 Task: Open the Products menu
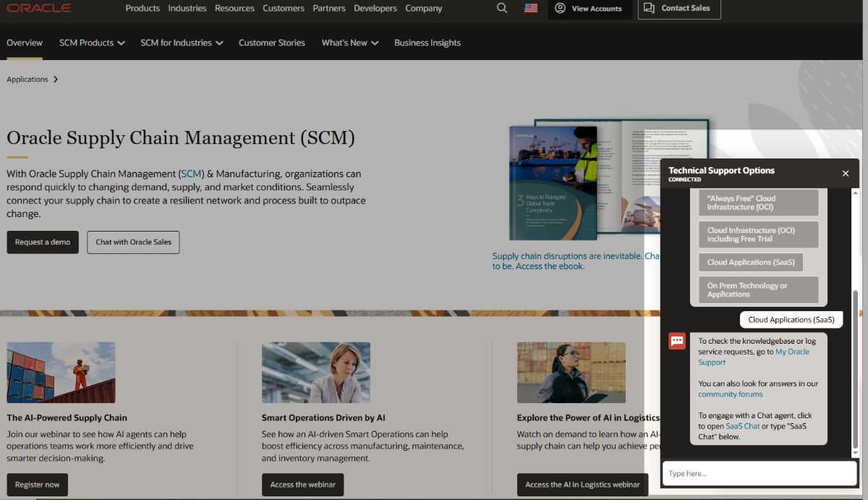click(142, 8)
